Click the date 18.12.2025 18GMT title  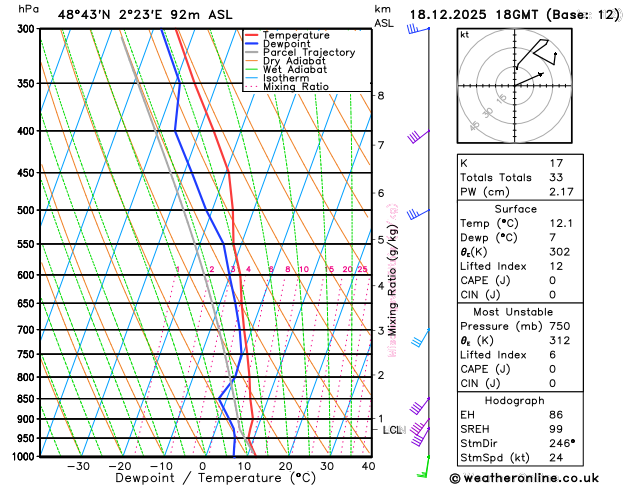[515, 15]
